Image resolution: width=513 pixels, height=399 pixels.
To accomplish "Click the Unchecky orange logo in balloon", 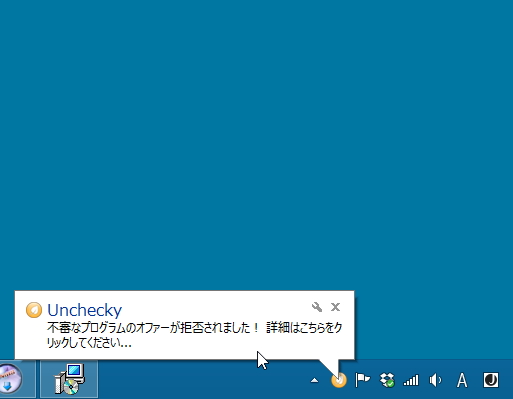I will 34,310.
